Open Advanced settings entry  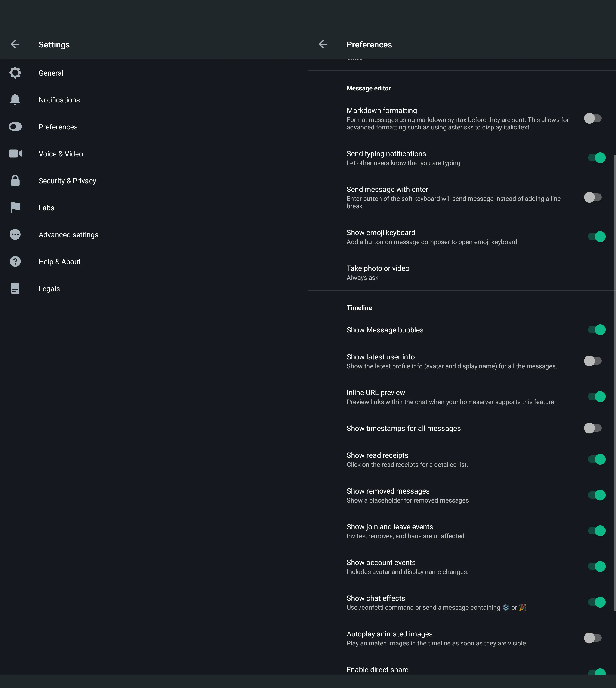[154, 235]
